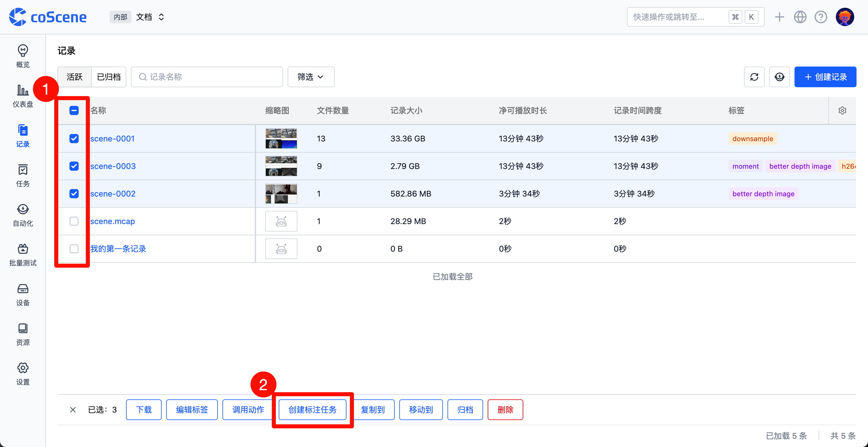
Task: Click the downsample tag on scene-0001
Action: [x=752, y=139]
